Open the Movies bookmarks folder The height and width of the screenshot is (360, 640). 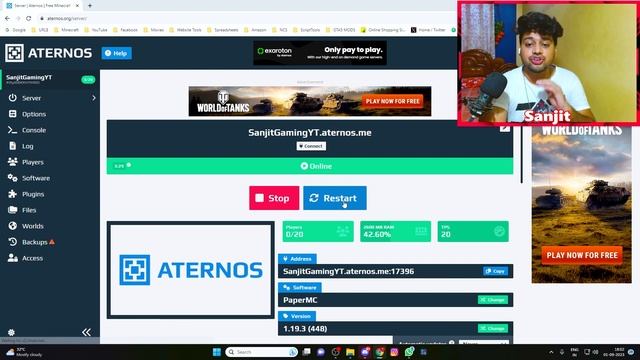pyautogui.click(x=154, y=30)
